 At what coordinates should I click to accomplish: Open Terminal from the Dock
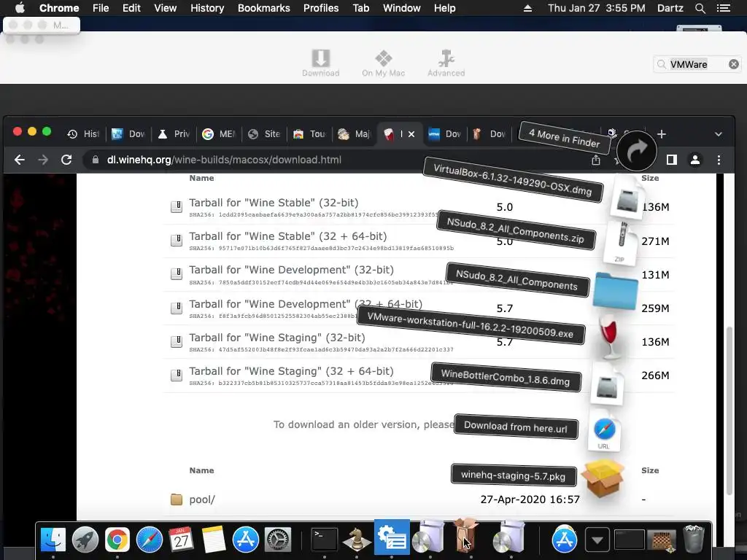pyautogui.click(x=325, y=540)
